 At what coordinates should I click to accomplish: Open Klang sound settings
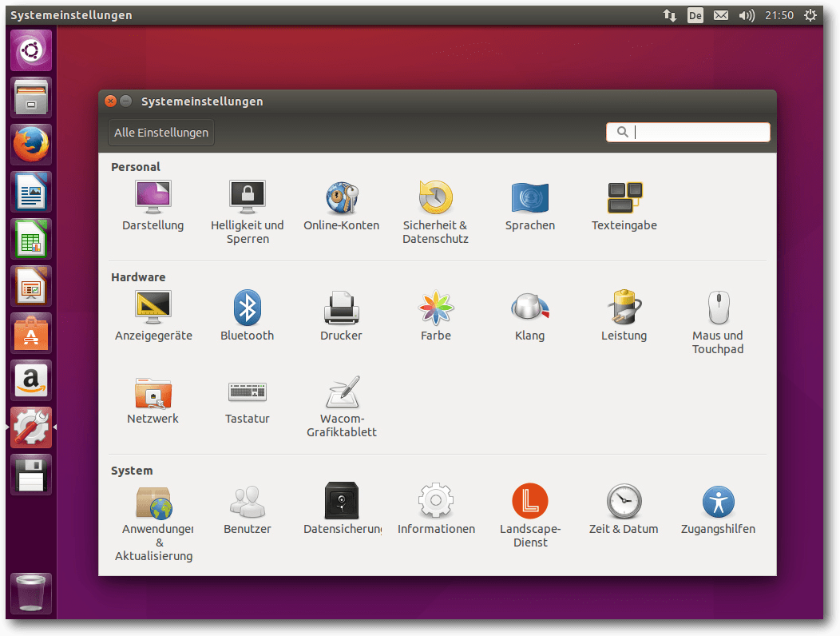529,308
